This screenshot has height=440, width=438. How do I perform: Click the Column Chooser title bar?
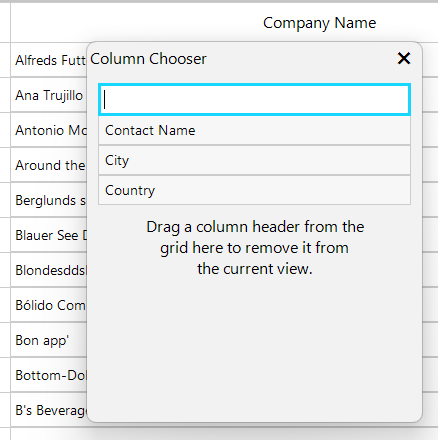(240, 59)
